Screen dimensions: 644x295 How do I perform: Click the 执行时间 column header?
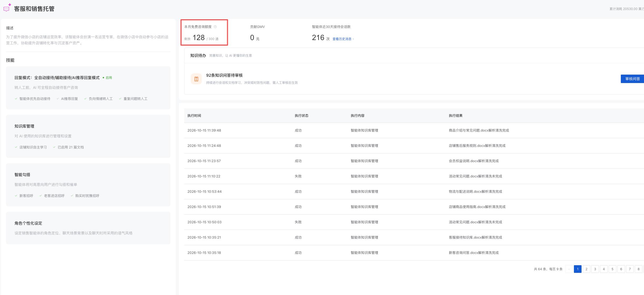(194, 115)
